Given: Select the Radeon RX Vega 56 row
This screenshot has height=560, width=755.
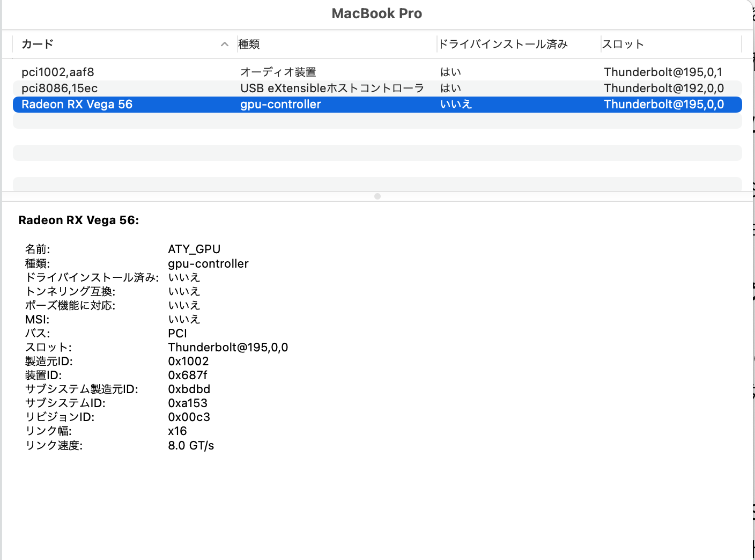Looking at the screenshot, I should click(x=377, y=104).
